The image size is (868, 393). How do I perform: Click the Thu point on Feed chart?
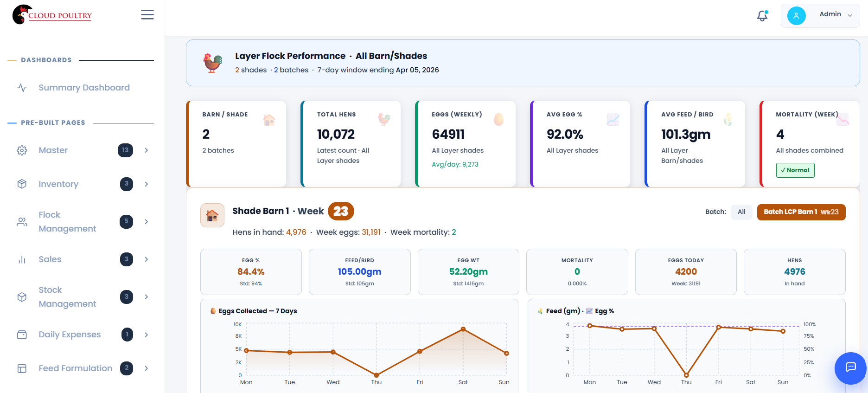(686, 375)
